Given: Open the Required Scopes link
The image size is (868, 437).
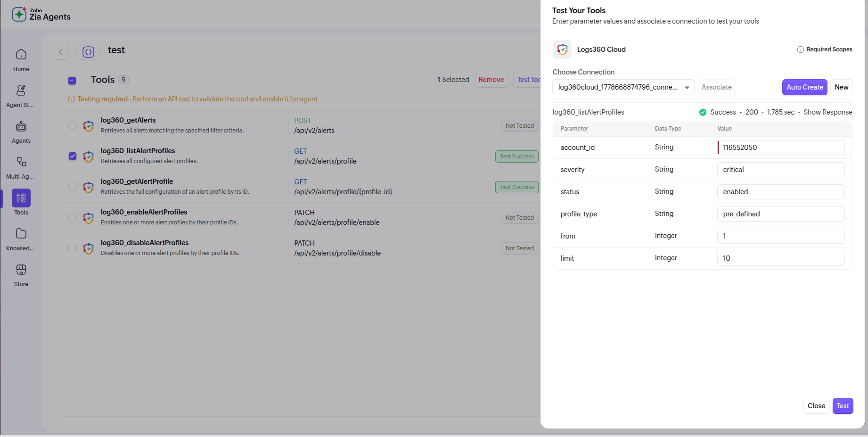Looking at the screenshot, I should click(829, 49).
